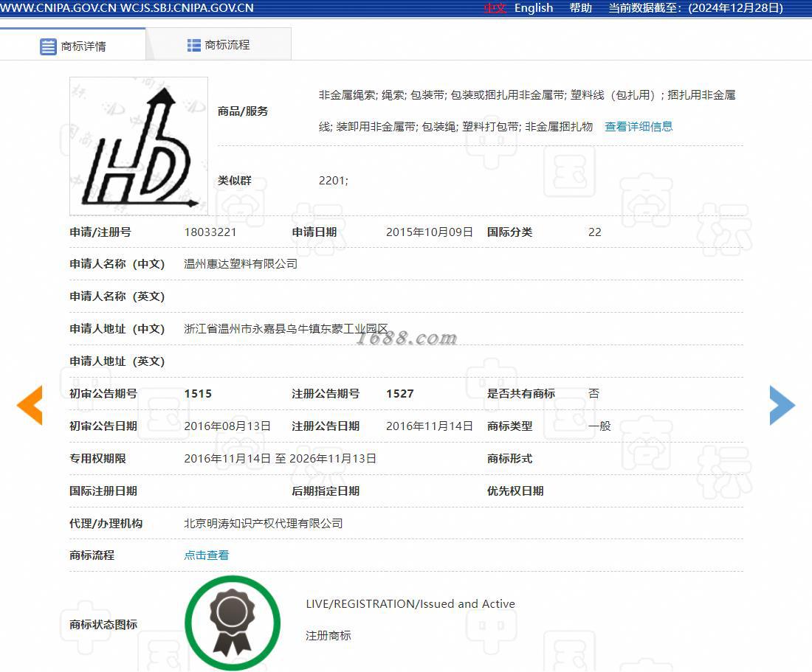Click the 商标详情 tab document icon
The width and height of the screenshot is (812, 672).
coord(48,46)
